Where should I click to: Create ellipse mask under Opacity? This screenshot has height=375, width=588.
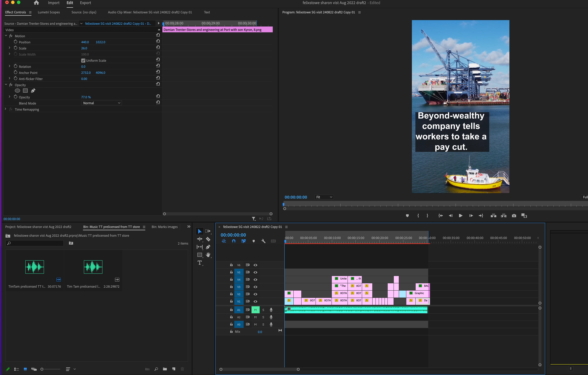pyautogui.click(x=17, y=91)
